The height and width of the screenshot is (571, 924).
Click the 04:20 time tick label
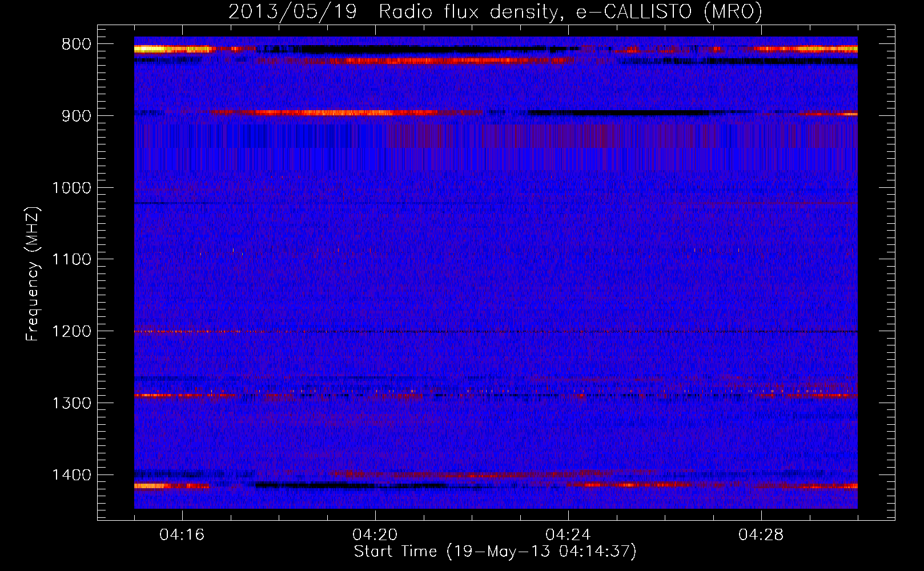[x=375, y=535]
